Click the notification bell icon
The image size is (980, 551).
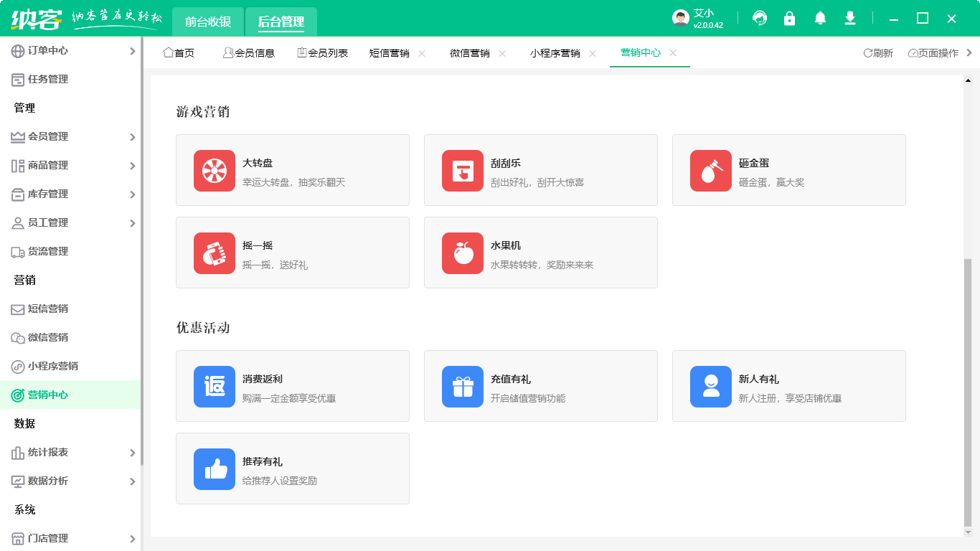coord(819,18)
